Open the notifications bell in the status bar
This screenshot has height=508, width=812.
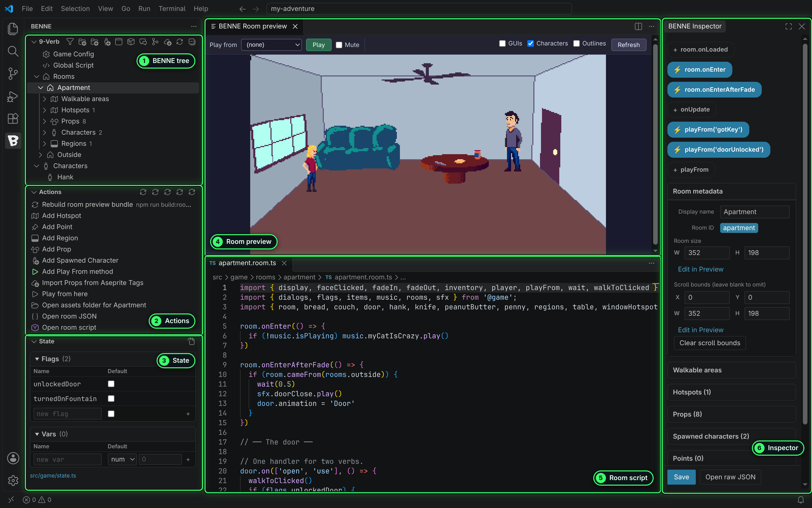point(801,500)
